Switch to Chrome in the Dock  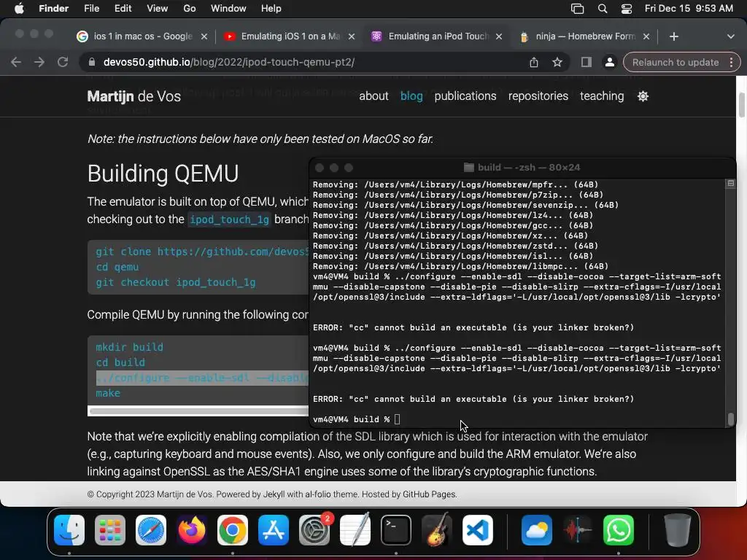tap(233, 530)
